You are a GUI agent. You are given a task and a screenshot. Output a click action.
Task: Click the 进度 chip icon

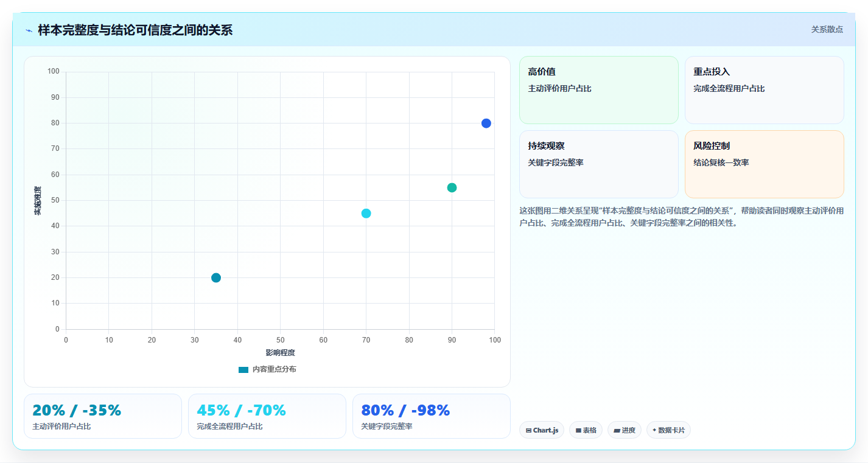click(x=617, y=430)
